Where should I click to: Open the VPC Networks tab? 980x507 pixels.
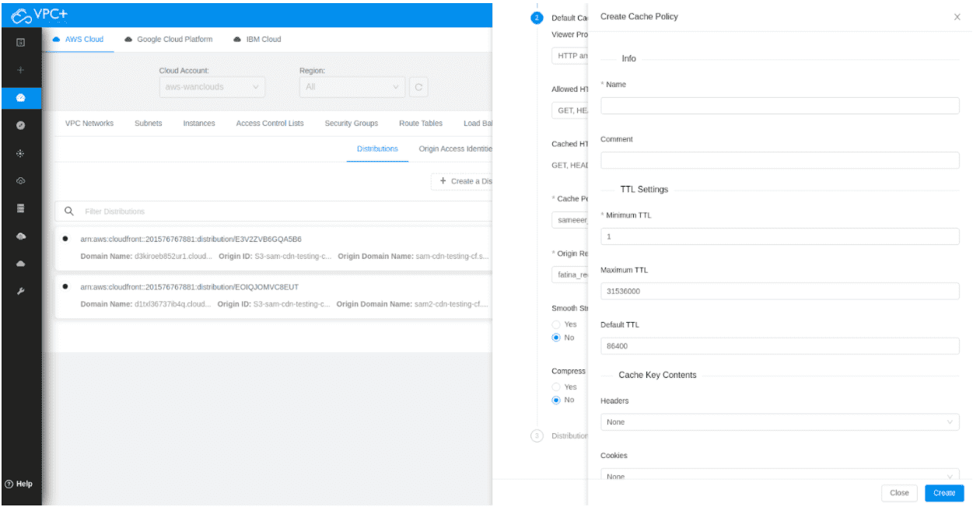(x=89, y=124)
